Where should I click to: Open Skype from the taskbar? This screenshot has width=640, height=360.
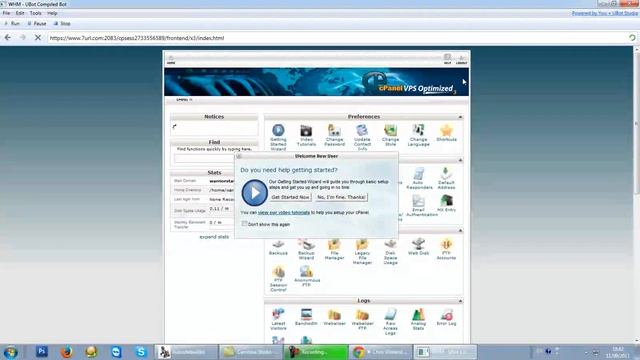click(x=141, y=351)
